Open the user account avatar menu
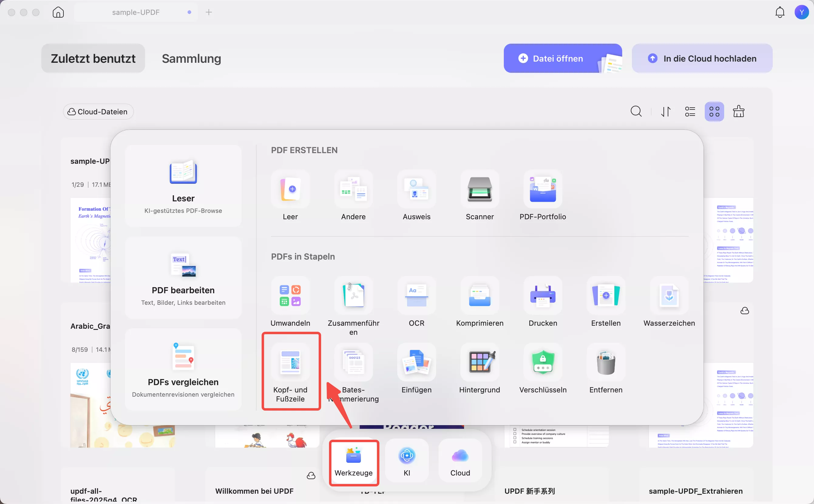Viewport: 814px width, 504px height. pyautogui.click(x=801, y=12)
